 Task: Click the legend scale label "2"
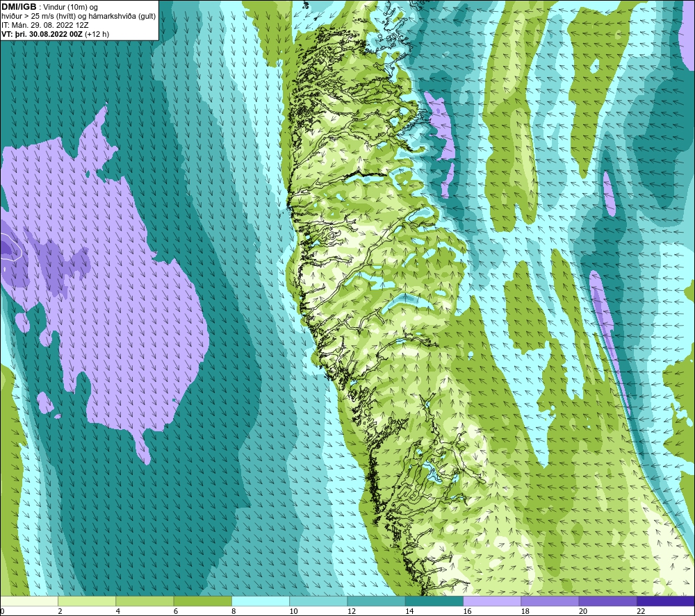60,611
